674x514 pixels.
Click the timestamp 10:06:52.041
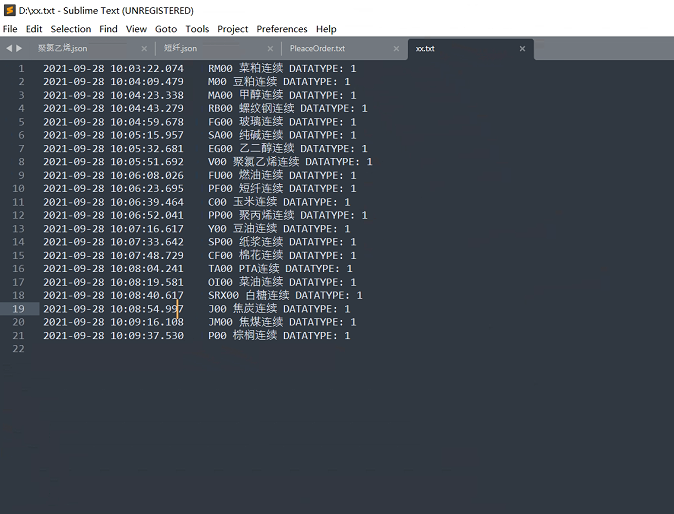(147, 215)
